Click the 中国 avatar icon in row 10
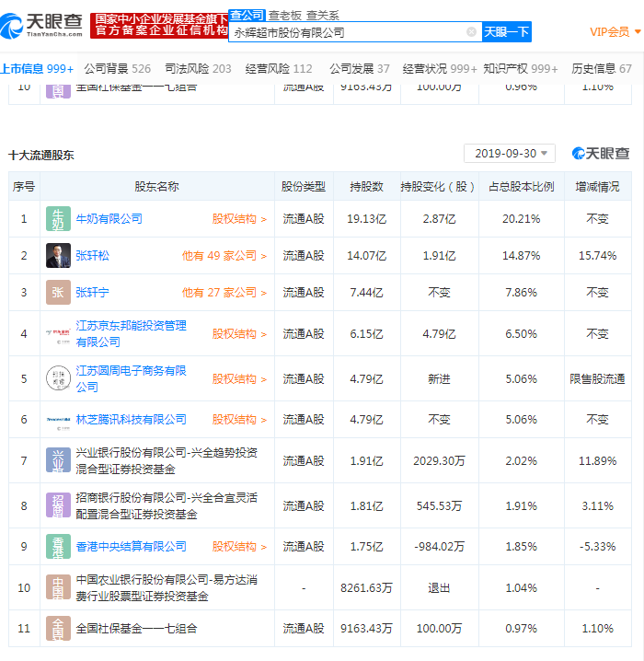 58,587
